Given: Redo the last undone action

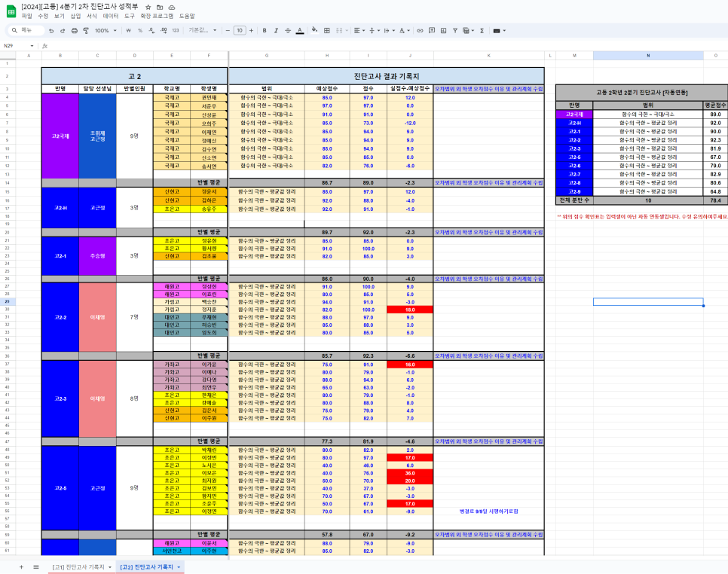Looking at the screenshot, I should (63, 31).
